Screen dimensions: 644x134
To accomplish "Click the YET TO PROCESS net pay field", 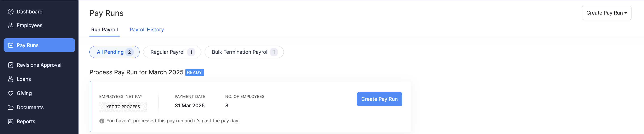I will (x=123, y=106).
